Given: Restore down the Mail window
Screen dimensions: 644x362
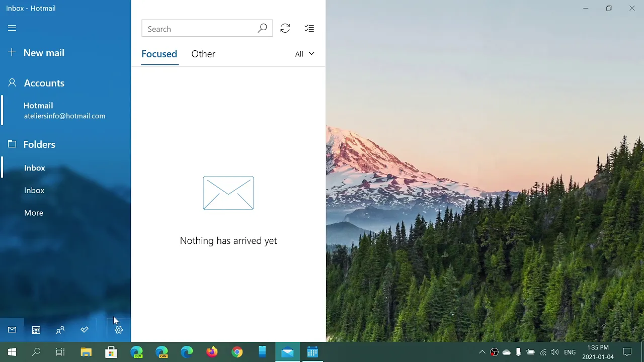Looking at the screenshot, I should [x=609, y=8].
